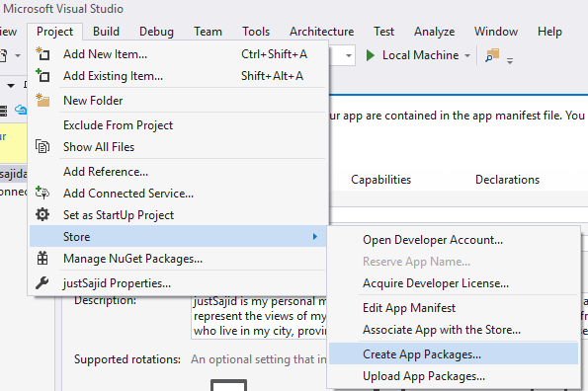Screen dimensions: 588x391
Task: Click the Manage NuGet Packages icon
Action: (42, 258)
